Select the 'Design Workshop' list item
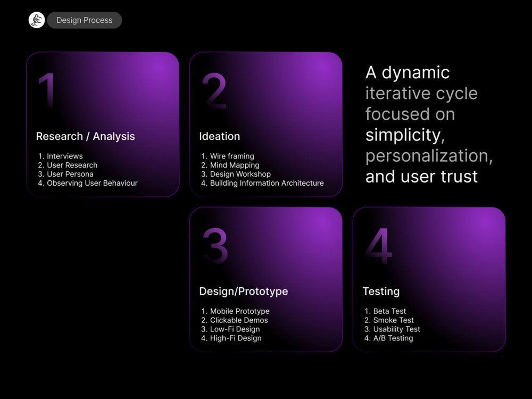 click(x=236, y=174)
